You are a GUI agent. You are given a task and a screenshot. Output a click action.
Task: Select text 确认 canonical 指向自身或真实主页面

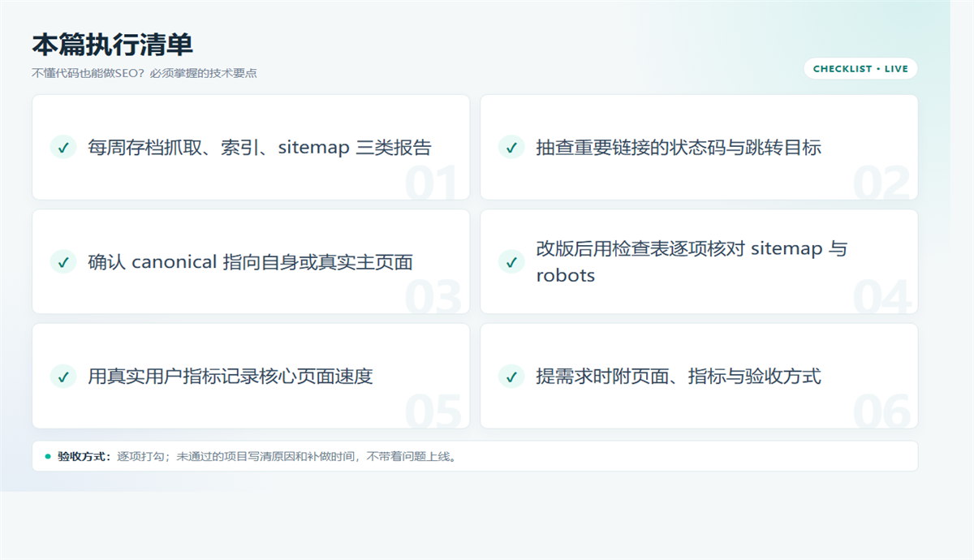(x=251, y=262)
